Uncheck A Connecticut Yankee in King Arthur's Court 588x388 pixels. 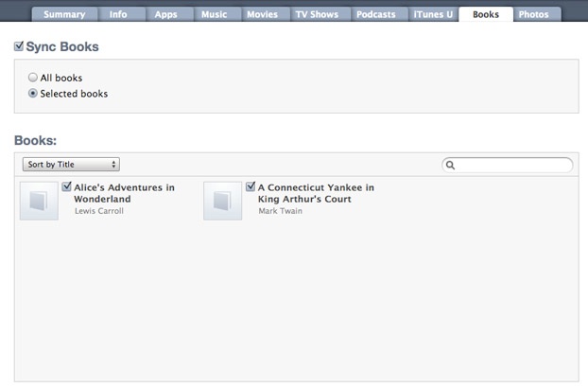[x=251, y=186]
